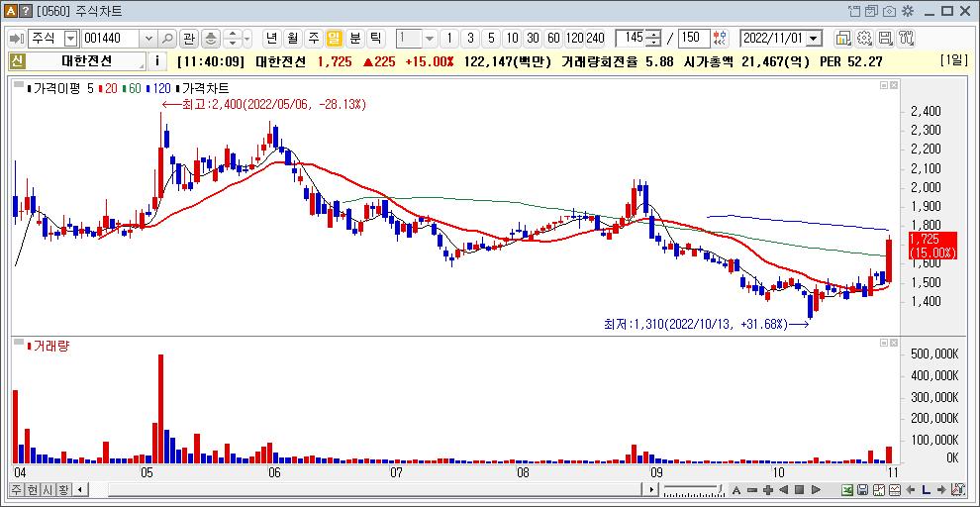This screenshot has width=980, height=507.
Task: Select interval 120 button
Action: (574, 39)
